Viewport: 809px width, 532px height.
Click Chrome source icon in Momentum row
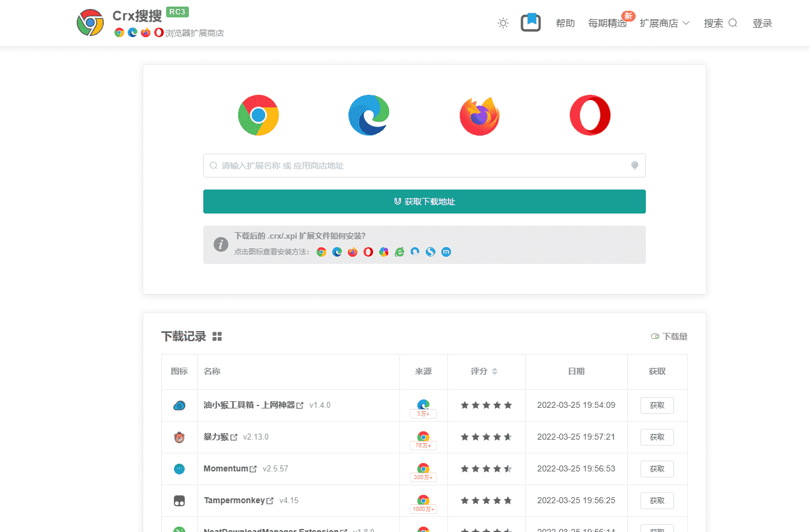pyautogui.click(x=423, y=468)
